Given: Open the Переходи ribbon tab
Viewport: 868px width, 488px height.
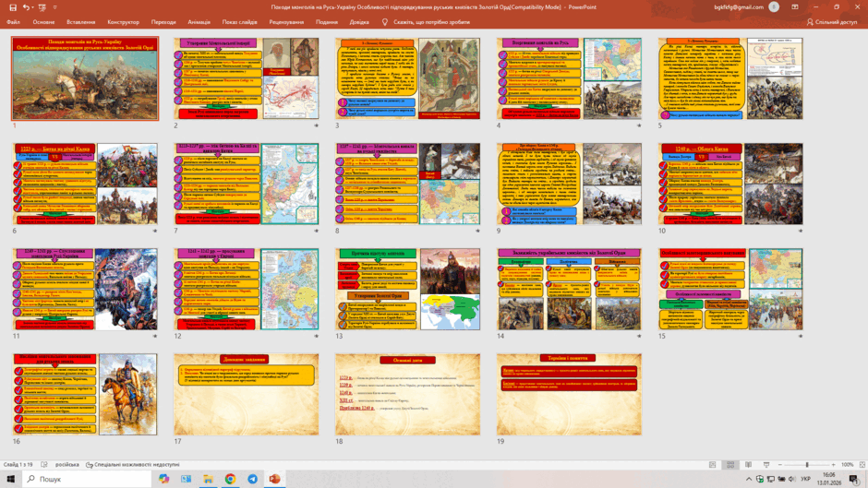Looking at the screenshot, I should 163,22.
